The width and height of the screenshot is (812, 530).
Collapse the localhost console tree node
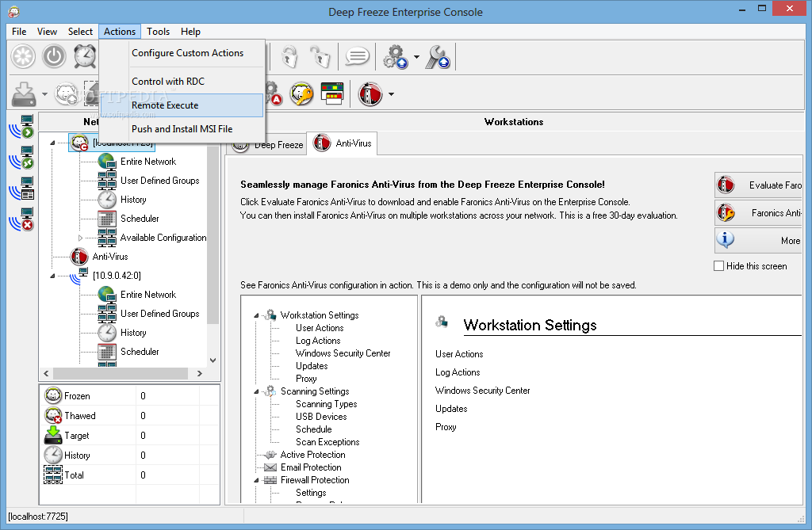pos(52,143)
